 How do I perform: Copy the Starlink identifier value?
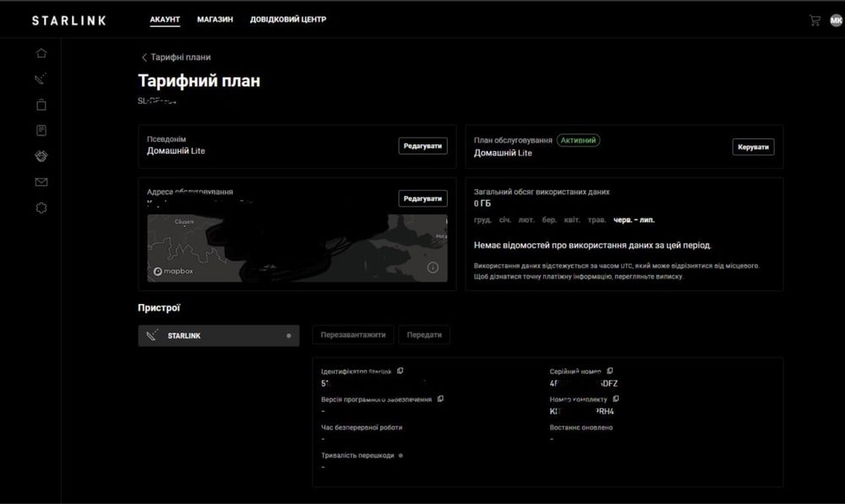pyautogui.click(x=400, y=371)
